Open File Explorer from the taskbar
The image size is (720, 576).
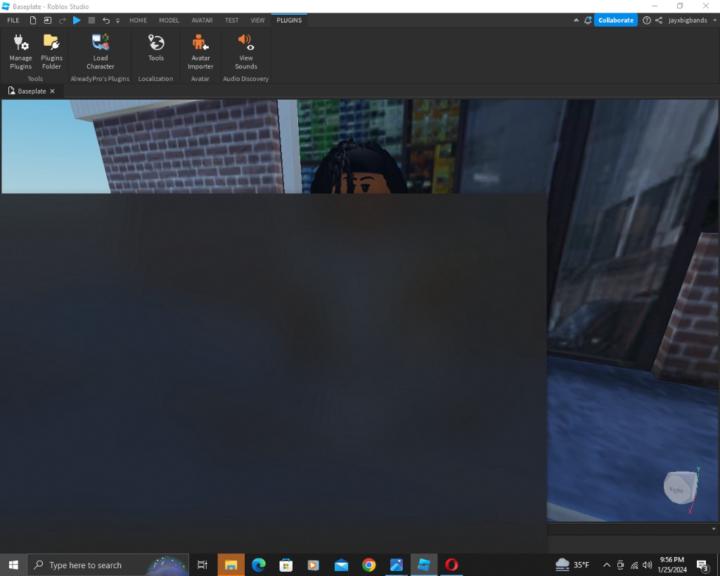tap(231, 565)
